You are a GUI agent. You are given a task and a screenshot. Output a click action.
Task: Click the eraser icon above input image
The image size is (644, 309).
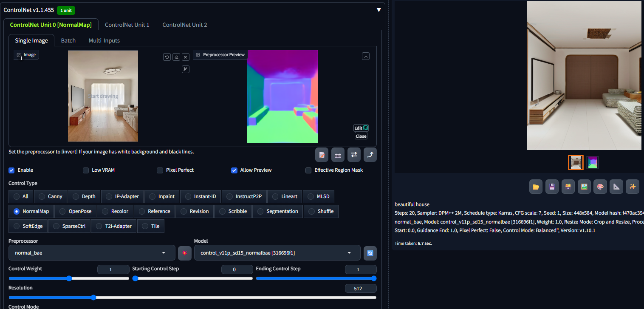pyautogui.click(x=176, y=57)
